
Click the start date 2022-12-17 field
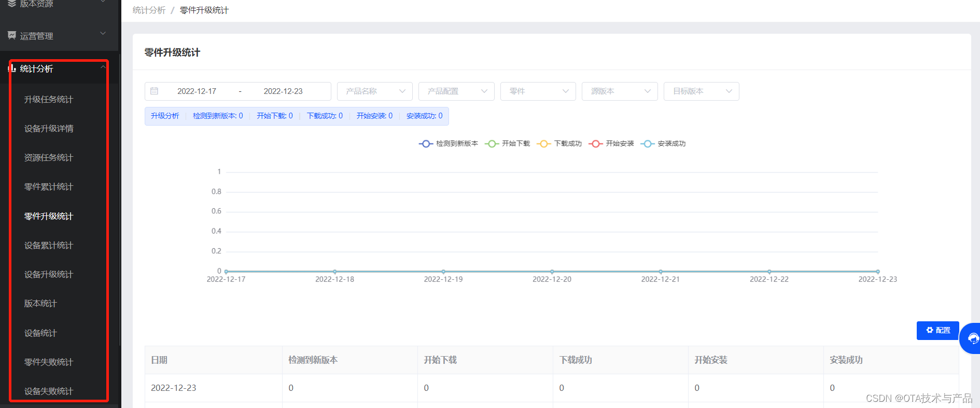coord(197,91)
